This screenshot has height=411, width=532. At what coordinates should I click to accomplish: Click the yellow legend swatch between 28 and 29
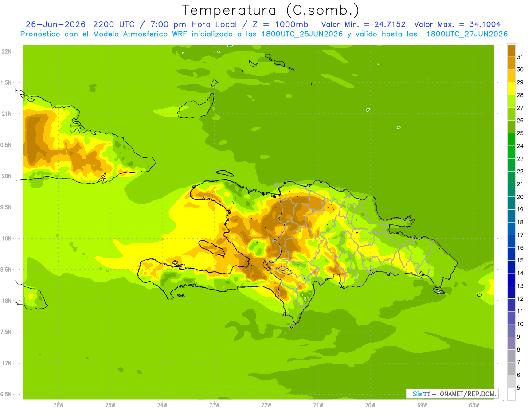511,88
